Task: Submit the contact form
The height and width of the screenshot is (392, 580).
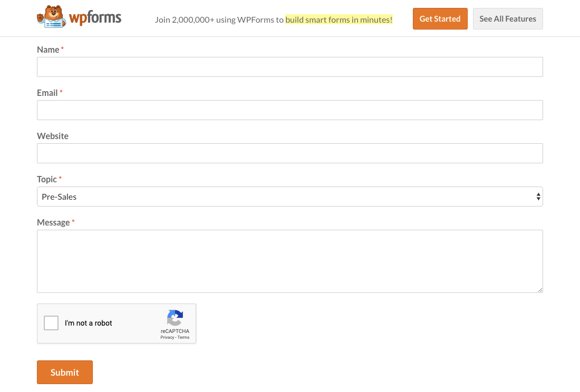Action: tap(64, 372)
